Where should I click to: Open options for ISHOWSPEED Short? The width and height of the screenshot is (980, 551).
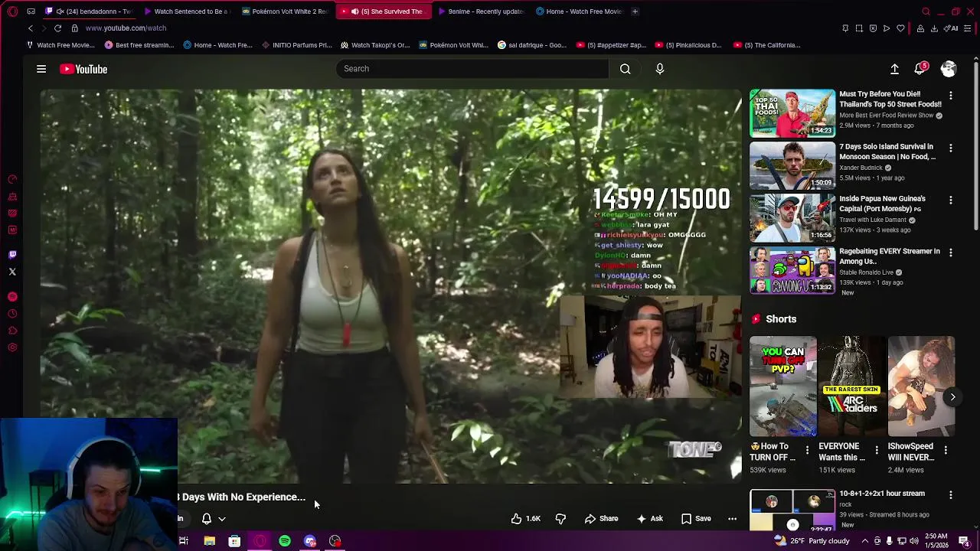pyautogui.click(x=946, y=450)
